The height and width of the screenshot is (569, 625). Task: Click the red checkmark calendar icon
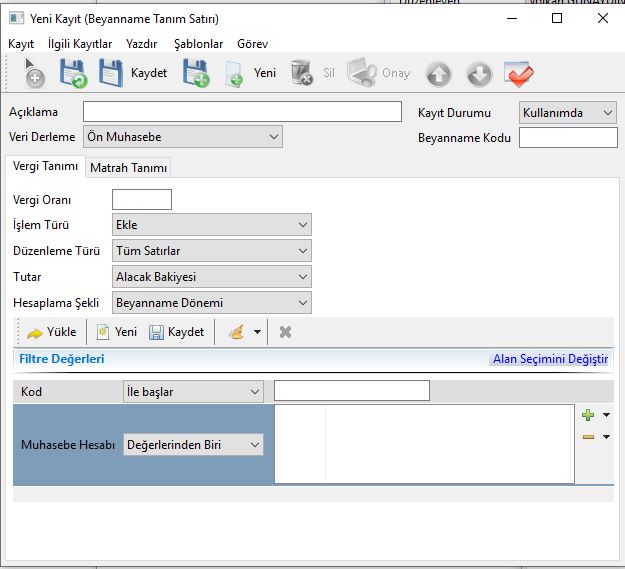click(x=519, y=74)
